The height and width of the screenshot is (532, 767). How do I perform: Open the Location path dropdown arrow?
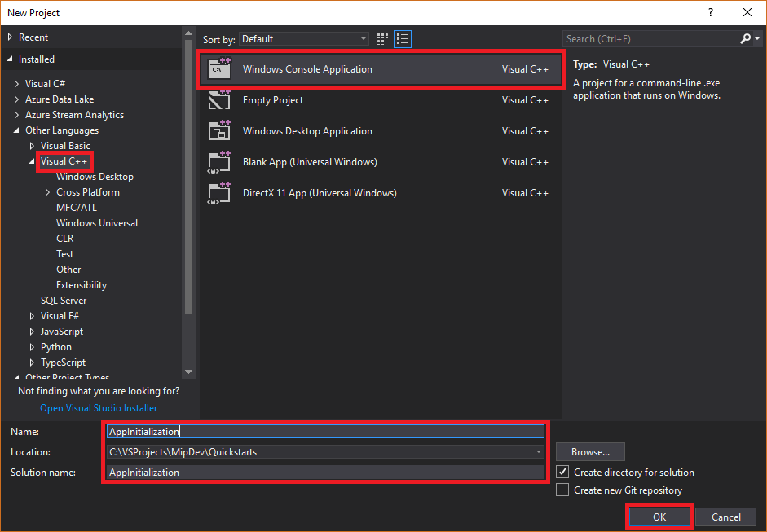tap(539, 451)
